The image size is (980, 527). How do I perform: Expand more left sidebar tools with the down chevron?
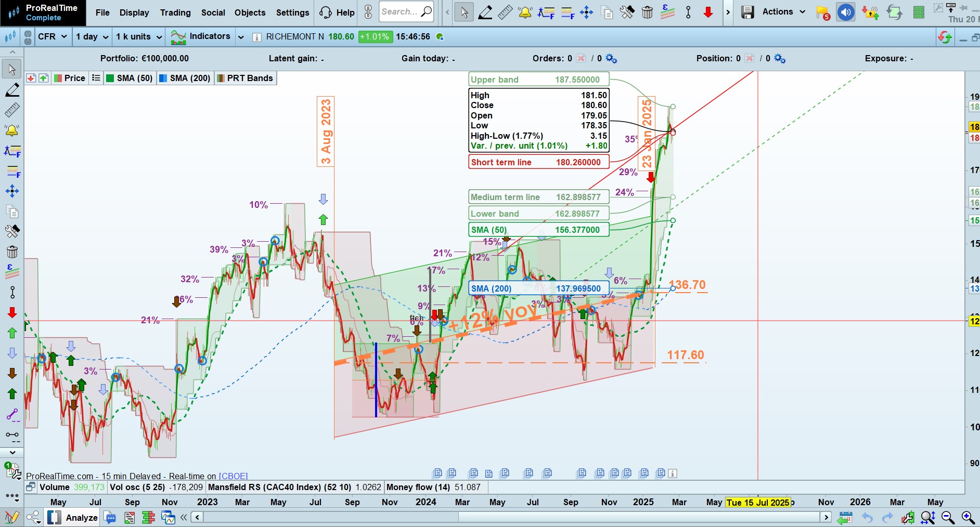pyautogui.click(x=12, y=452)
